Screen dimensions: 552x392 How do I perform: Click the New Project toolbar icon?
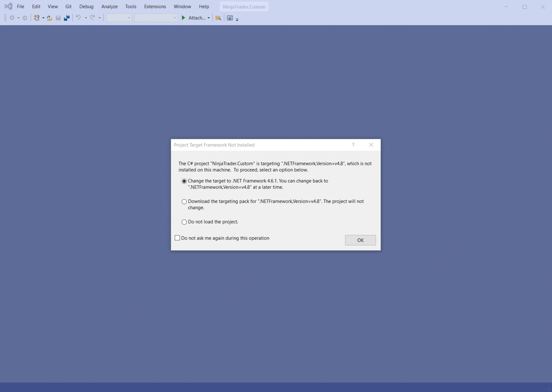(x=37, y=18)
